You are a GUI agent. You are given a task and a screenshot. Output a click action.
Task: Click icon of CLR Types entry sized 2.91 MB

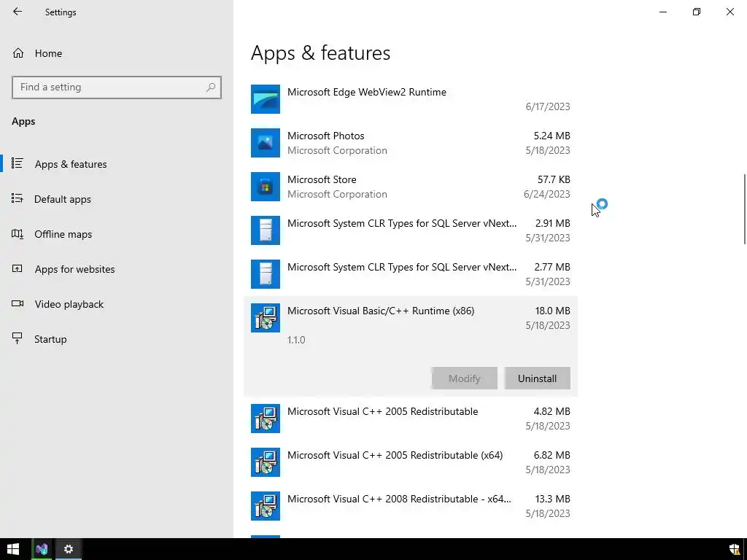click(266, 230)
